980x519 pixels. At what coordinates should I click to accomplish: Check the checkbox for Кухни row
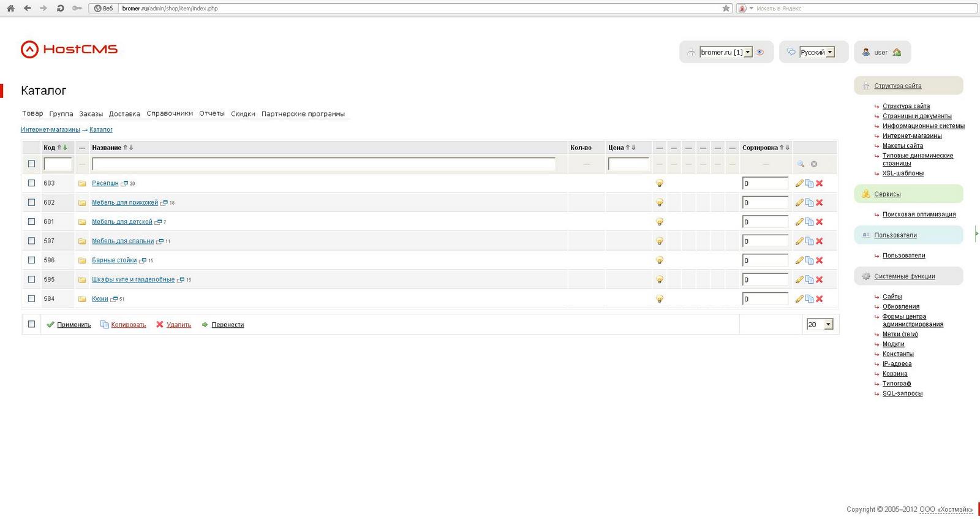click(x=32, y=299)
